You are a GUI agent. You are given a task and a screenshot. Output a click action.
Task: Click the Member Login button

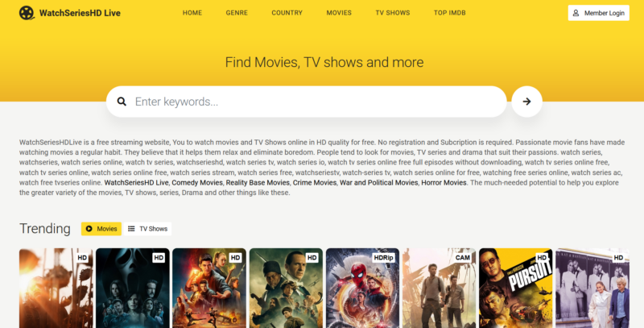pos(598,13)
